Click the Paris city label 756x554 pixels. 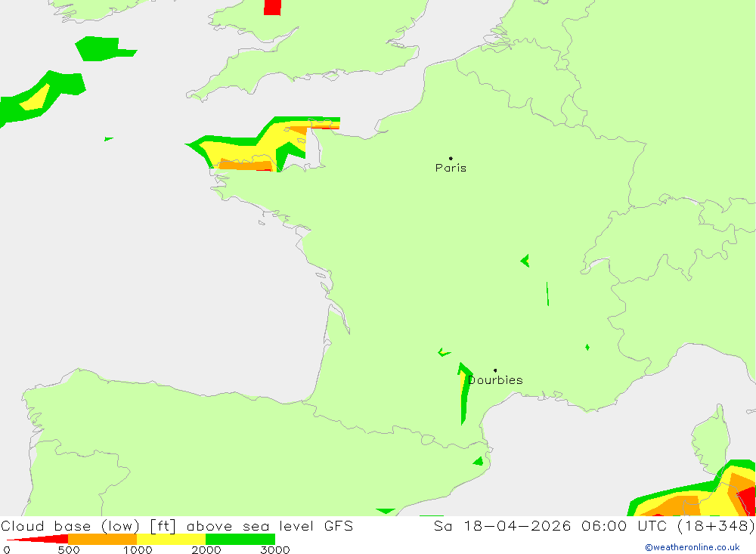click(451, 168)
